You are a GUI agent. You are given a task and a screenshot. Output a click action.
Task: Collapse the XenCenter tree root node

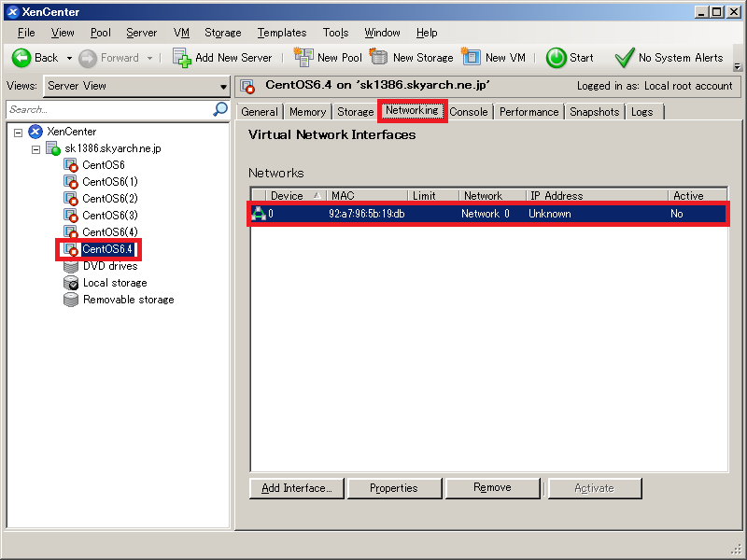(18, 133)
